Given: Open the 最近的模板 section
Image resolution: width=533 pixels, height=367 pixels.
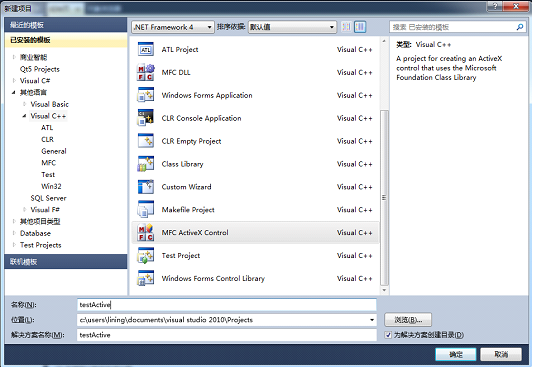Looking at the screenshot, I should click(66, 25).
